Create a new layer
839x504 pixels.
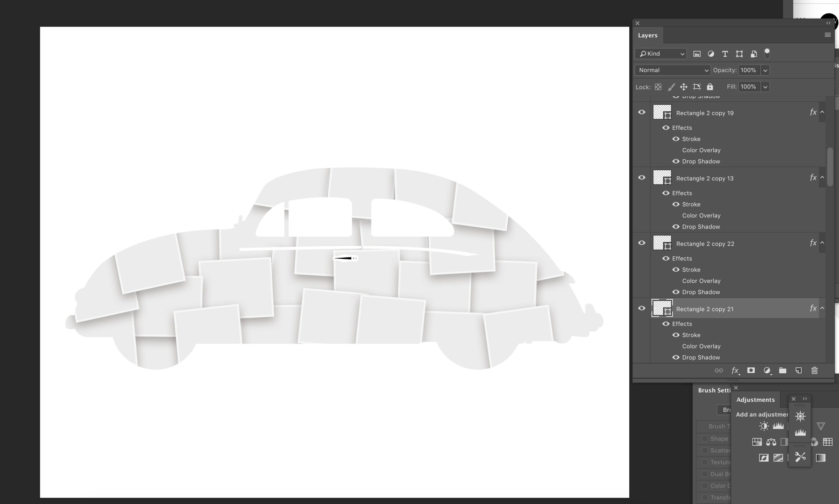pos(799,370)
